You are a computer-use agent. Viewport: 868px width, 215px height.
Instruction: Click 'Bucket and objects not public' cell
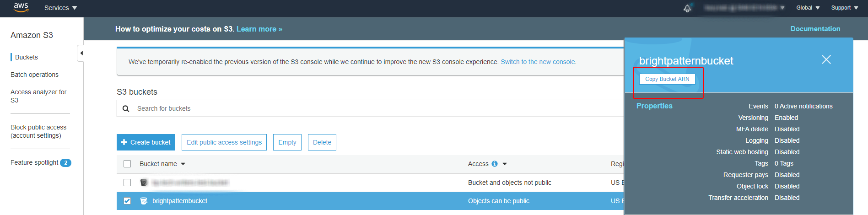point(510,183)
